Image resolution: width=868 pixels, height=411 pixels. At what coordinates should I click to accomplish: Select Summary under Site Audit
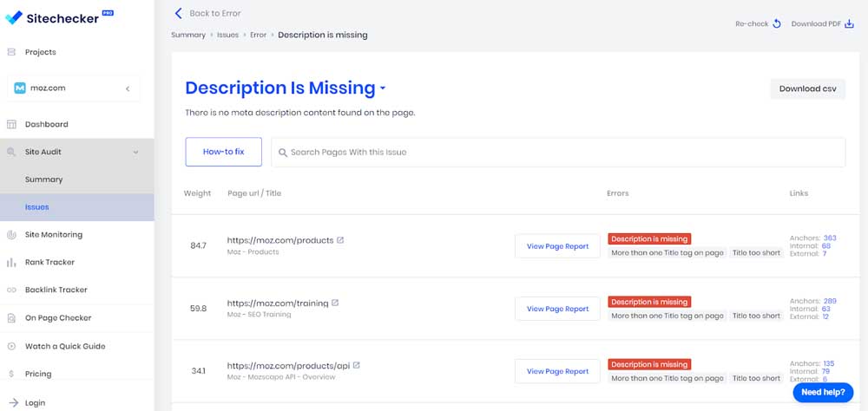click(x=43, y=179)
